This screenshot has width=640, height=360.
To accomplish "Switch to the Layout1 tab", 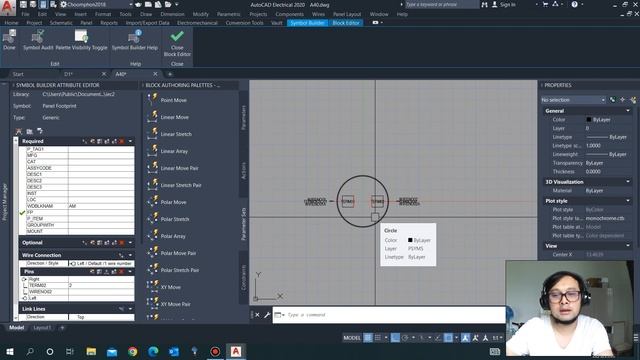I will coord(42,328).
